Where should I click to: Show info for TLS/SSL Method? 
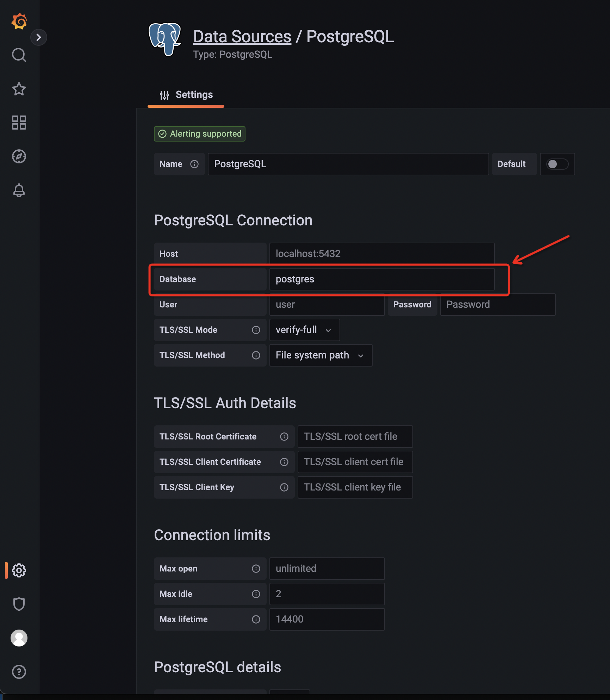[x=256, y=355]
